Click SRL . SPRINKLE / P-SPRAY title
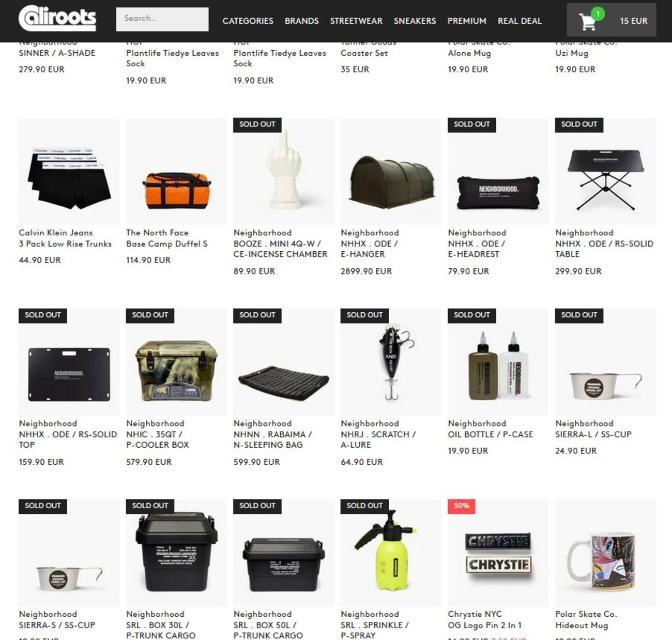 coord(375,630)
